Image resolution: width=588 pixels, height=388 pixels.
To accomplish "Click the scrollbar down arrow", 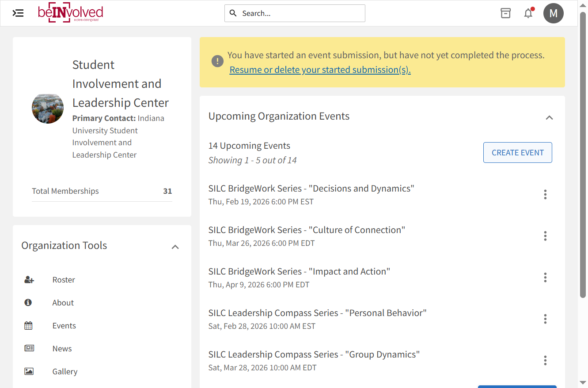I will 583,382.
